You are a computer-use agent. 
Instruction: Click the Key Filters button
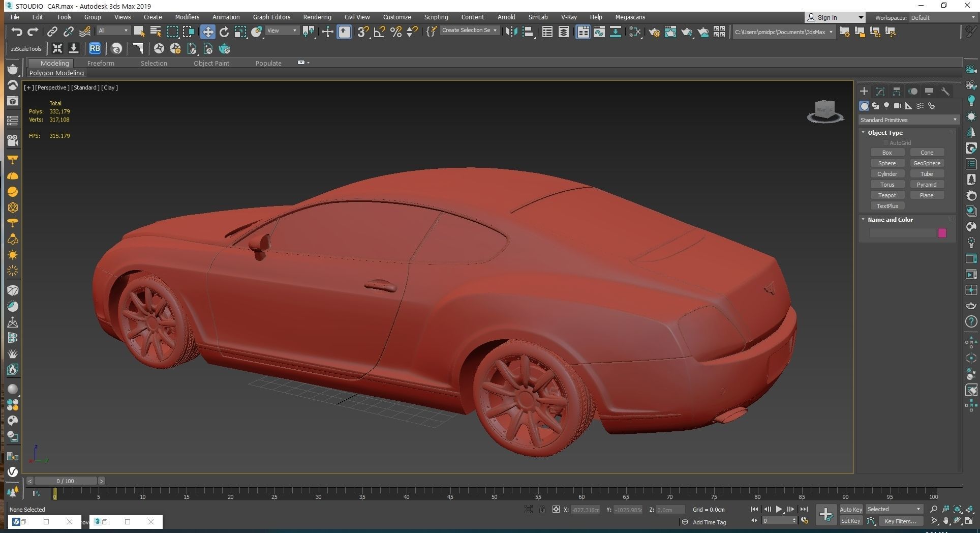click(900, 521)
